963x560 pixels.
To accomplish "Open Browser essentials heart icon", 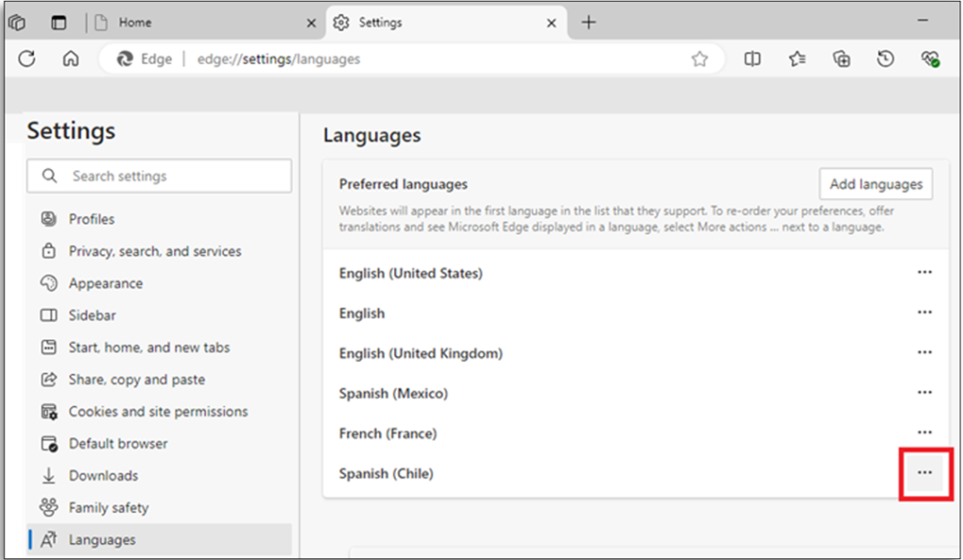I will click(x=930, y=59).
